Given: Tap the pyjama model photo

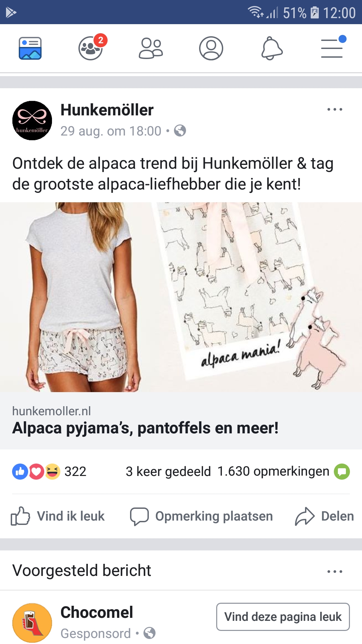Looking at the screenshot, I should tap(181, 297).
